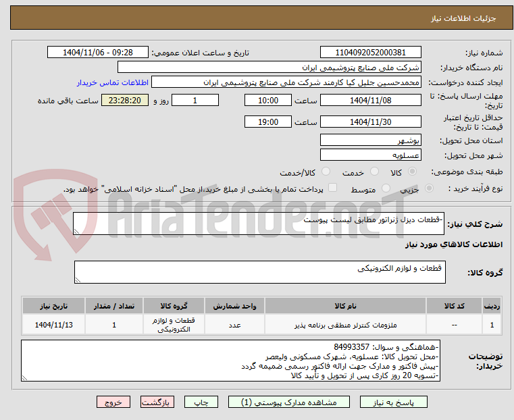Click the اطلاعات کالاهای مورد نیاز heading
Viewport: 514px width, 420px height.
coord(454,244)
